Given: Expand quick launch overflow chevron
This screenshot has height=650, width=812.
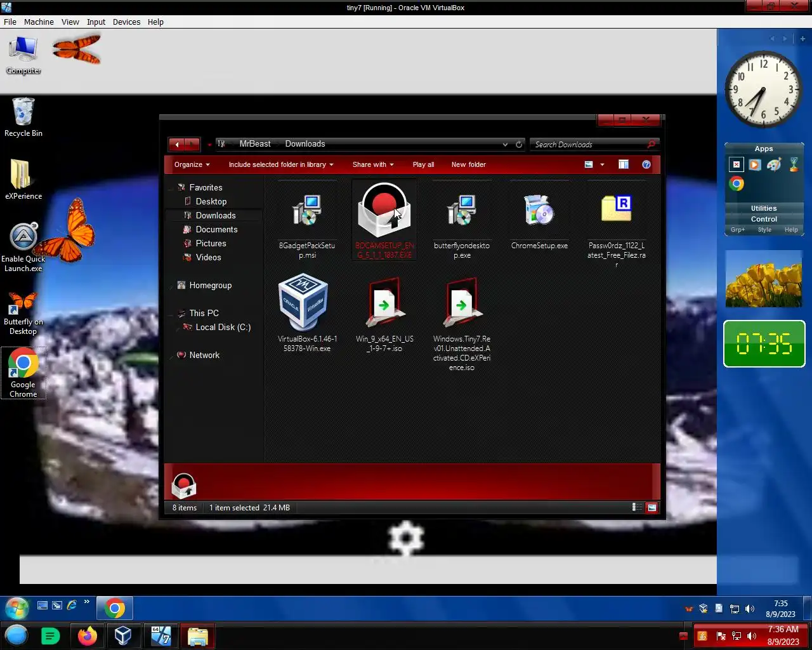Looking at the screenshot, I should 87,602.
